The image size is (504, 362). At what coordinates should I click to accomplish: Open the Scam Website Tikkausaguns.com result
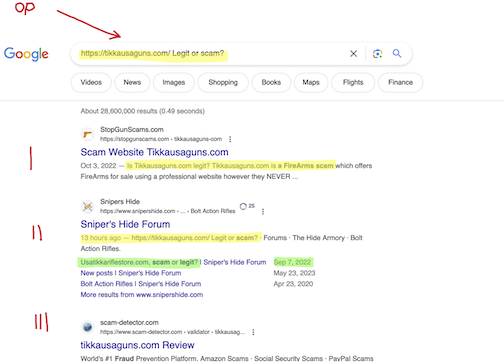click(x=154, y=152)
